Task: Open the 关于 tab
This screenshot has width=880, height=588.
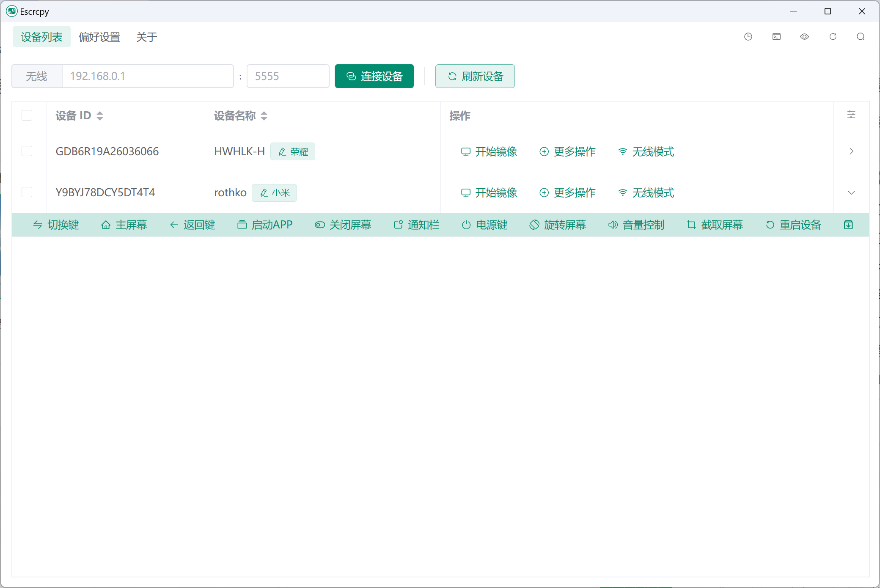Action: [x=146, y=37]
